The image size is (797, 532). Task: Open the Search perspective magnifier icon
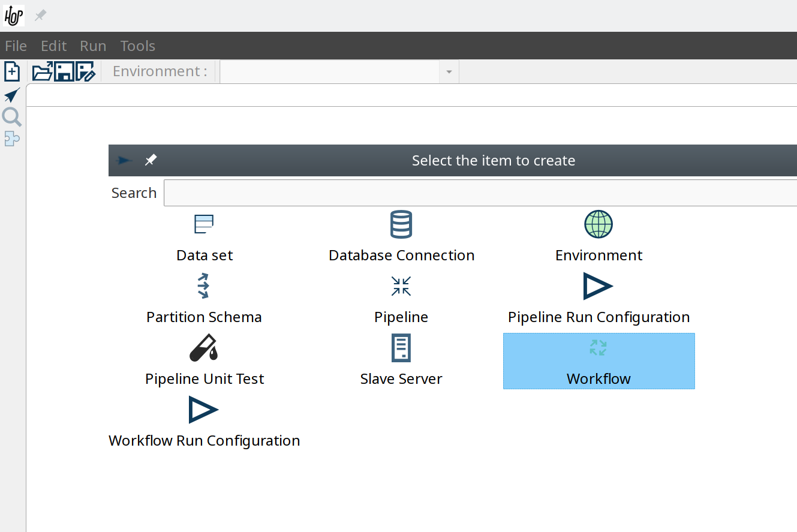point(12,118)
